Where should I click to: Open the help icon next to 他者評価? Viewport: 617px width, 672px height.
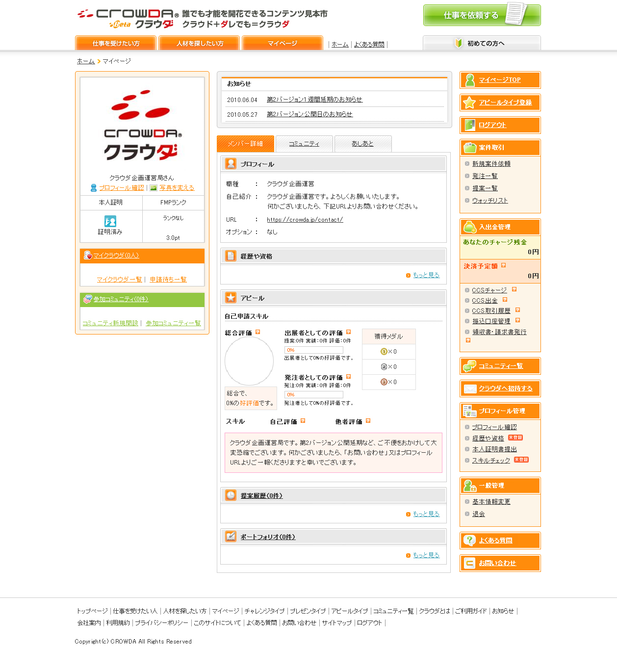coord(368,421)
